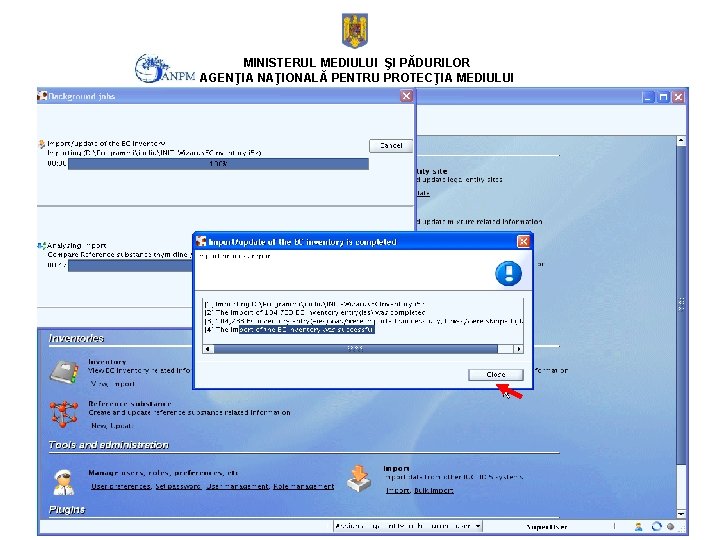Click the Inventories section heading
Image resolution: width=720 pixels, height=540 pixels.
pyautogui.click(x=76, y=338)
